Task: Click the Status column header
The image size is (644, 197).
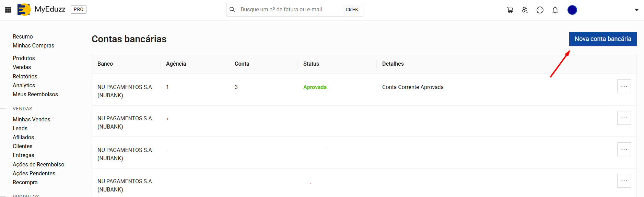Action: [x=311, y=64]
